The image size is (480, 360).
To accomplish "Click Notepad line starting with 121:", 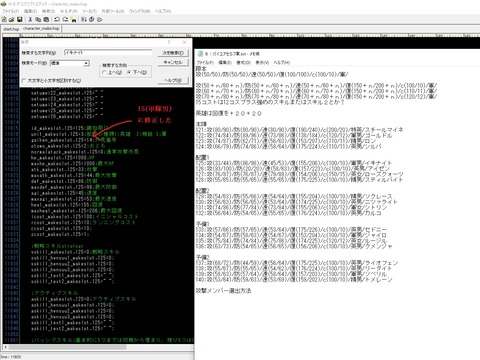I will coord(300,130).
